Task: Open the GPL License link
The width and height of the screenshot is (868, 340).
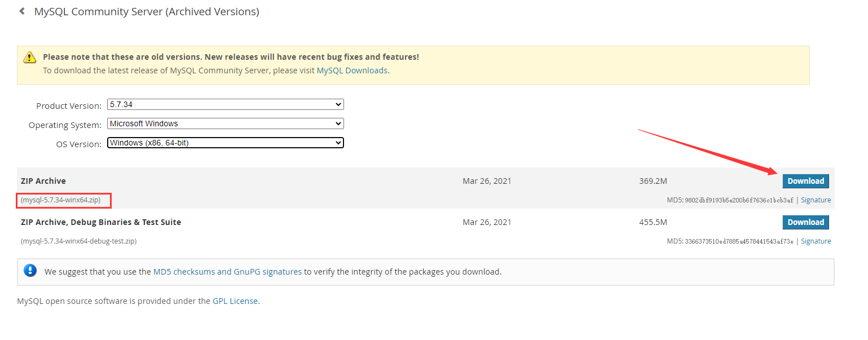Action: tap(235, 301)
